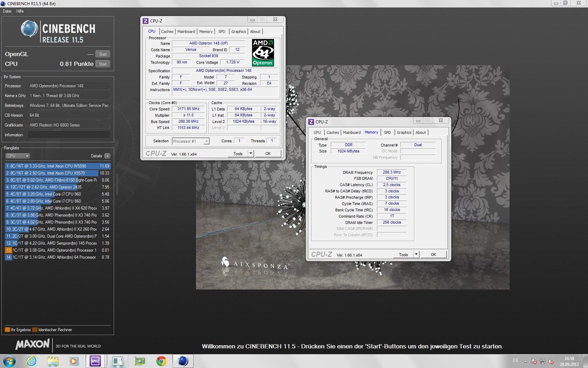This screenshot has height=368, width=588.
Task: Click OK in CPU-Z CPU window
Action: tap(268, 154)
